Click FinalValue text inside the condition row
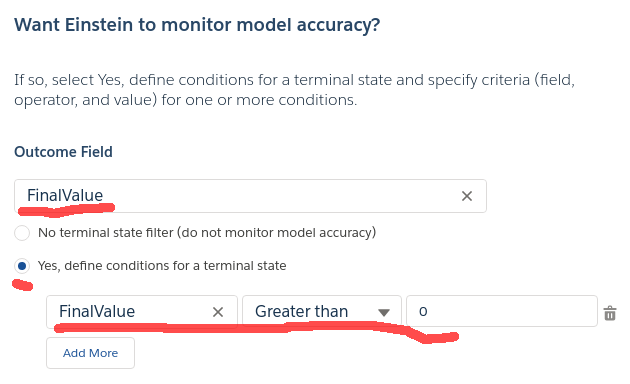 point(97,311)
